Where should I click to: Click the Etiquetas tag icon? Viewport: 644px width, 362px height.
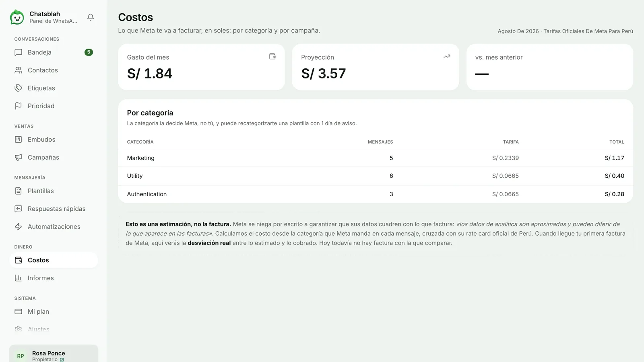coord(19,88)
